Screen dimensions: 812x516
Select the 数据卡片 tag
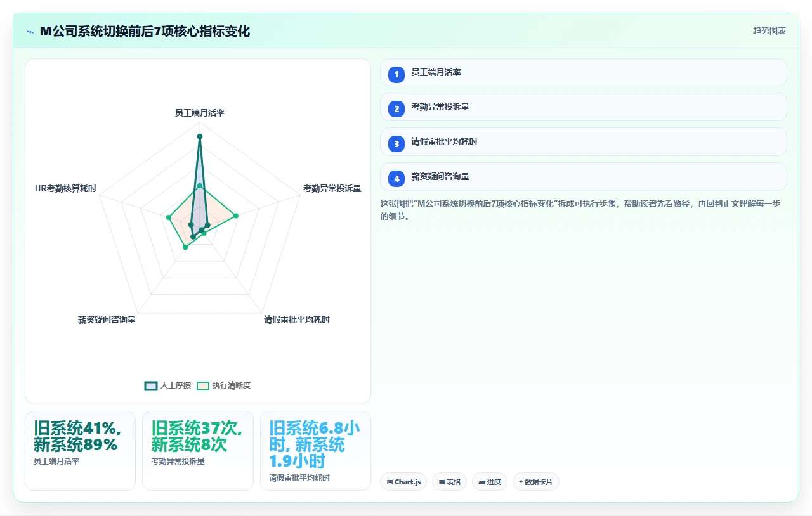[535, 482]
